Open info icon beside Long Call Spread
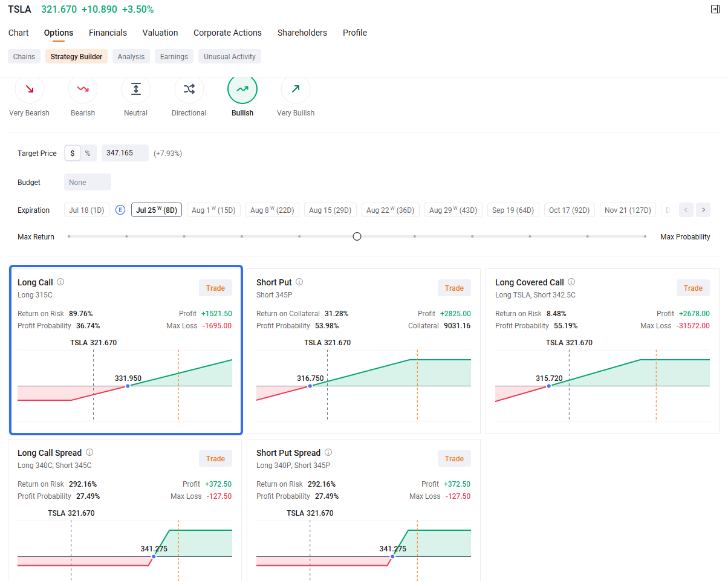 89,452
